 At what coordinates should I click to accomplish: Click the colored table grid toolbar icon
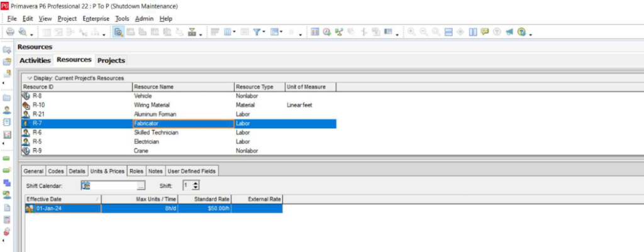315,32
